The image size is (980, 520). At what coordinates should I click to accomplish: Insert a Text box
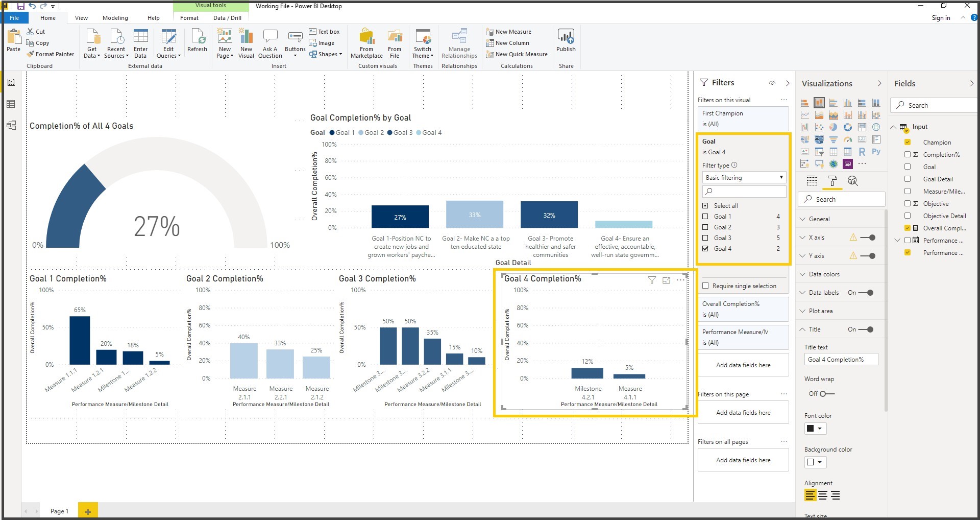324,32
